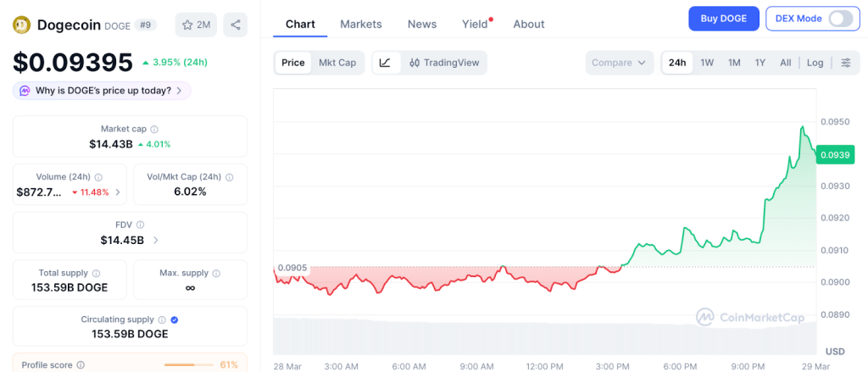Switch chart to Mkt Cap view
Image resolution: width=868 pixels, height=372 pixels.
coord(337,63)
